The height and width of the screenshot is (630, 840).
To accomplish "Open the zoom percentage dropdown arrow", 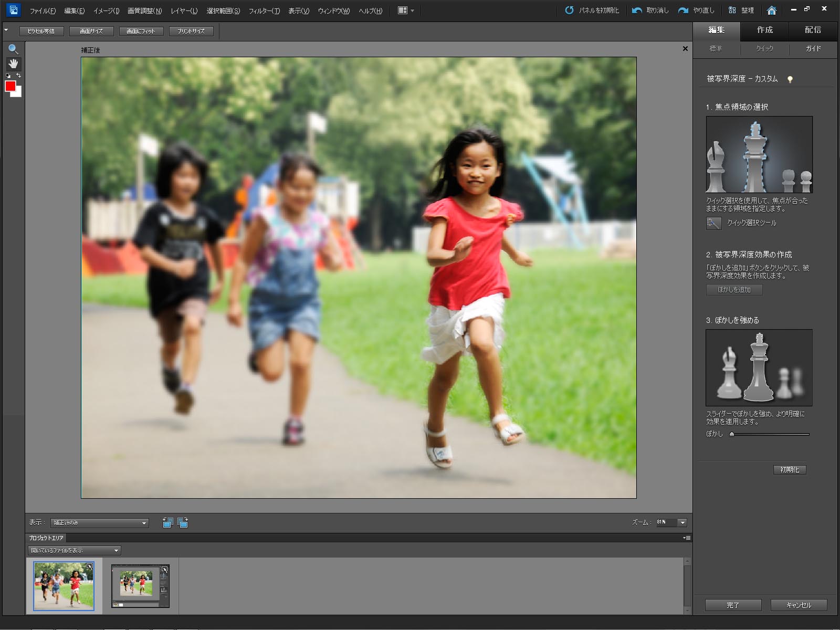I will (x=682, y=522).
